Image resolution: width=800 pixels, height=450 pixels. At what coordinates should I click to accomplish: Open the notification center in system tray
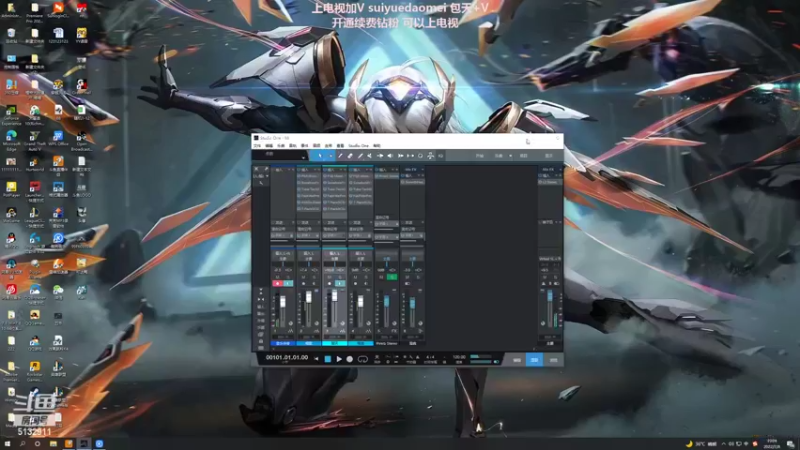pyautogui.click(x=790, y=444)
